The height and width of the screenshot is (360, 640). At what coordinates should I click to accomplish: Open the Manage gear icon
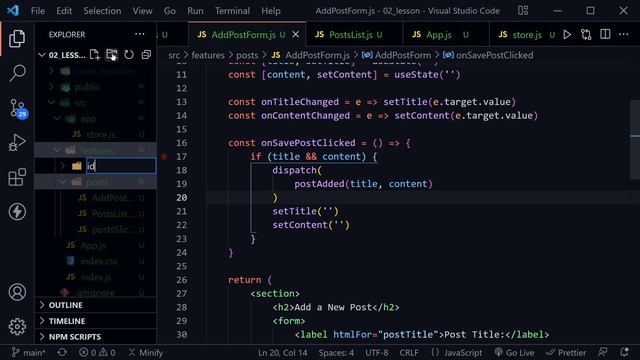click(17, 327)
